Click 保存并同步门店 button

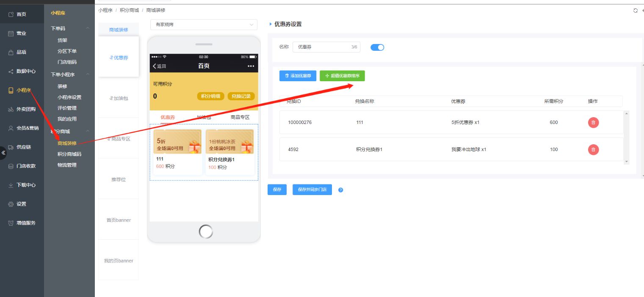[312, 190]
